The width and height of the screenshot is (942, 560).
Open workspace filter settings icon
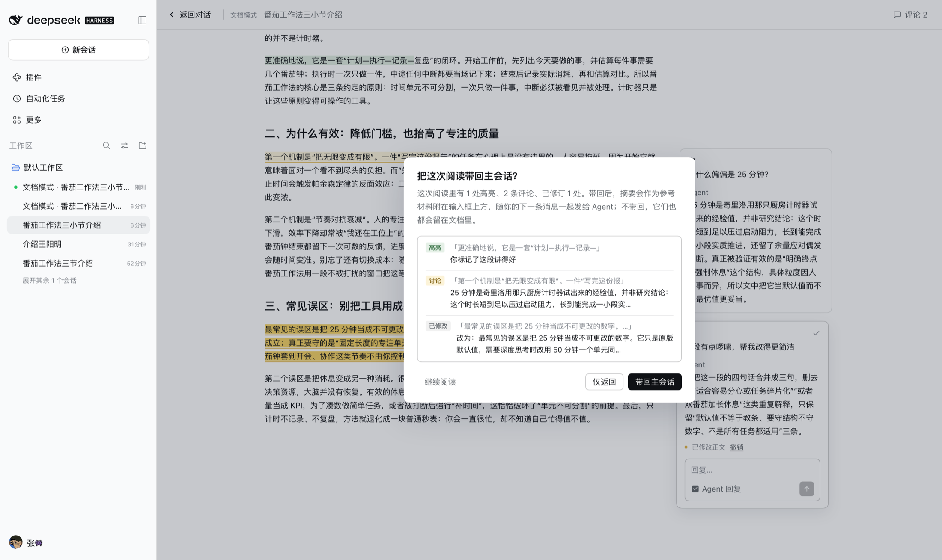click(x=125, y=146)
